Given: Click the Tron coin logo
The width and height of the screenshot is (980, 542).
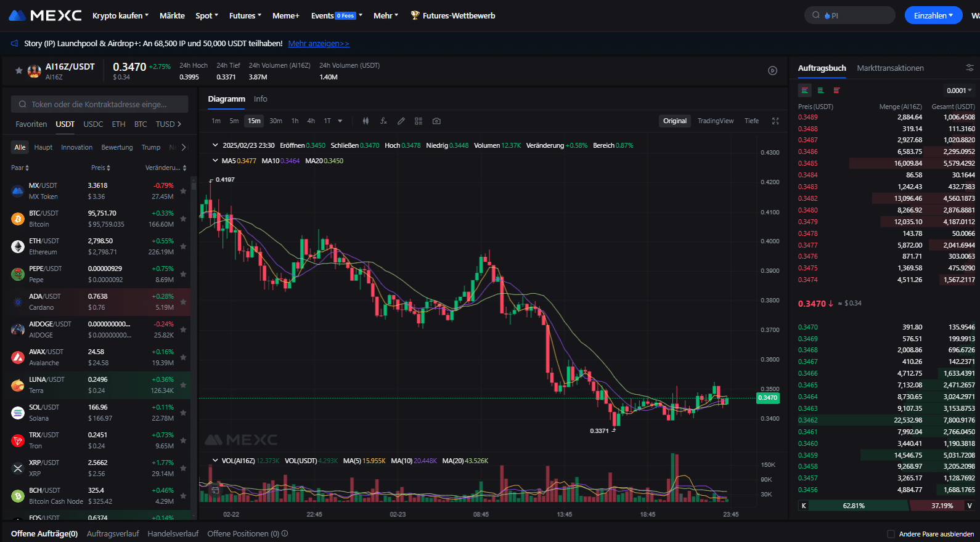Looking at the screenshot, I should tap(18, 440).
